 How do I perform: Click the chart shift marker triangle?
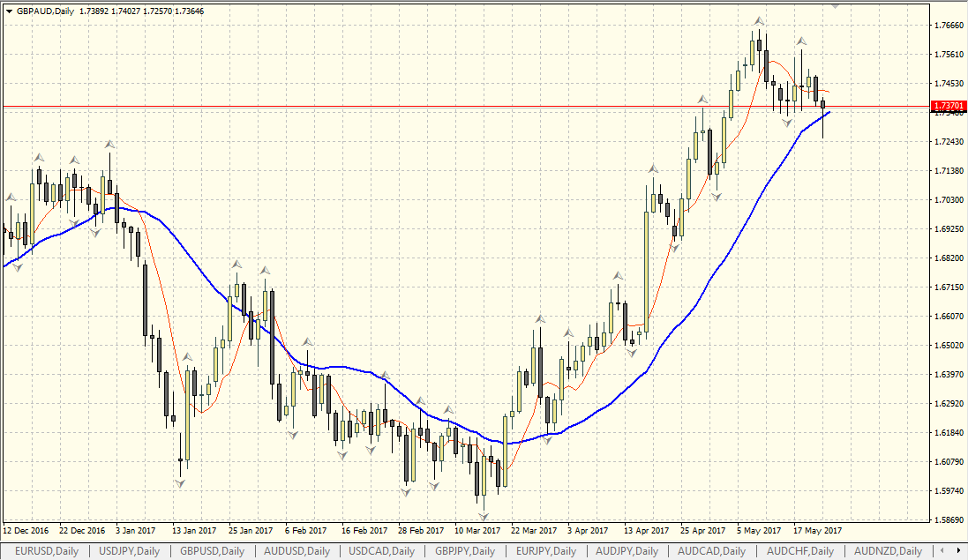click(x=836, y=6)
